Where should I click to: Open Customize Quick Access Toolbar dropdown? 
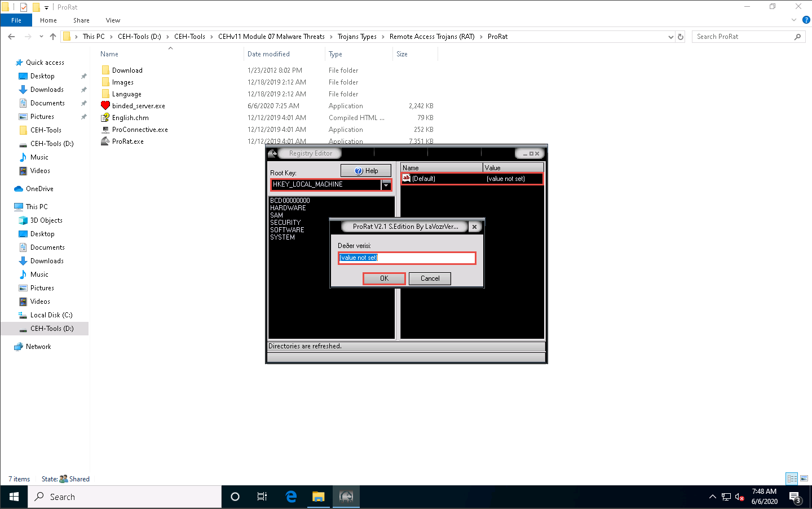(46, 8)
